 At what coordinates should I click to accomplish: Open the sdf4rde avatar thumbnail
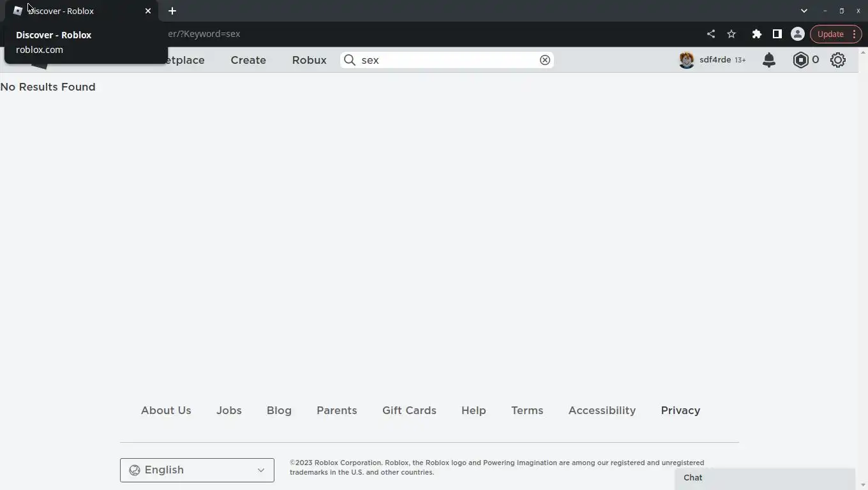(x=687, y=60)
